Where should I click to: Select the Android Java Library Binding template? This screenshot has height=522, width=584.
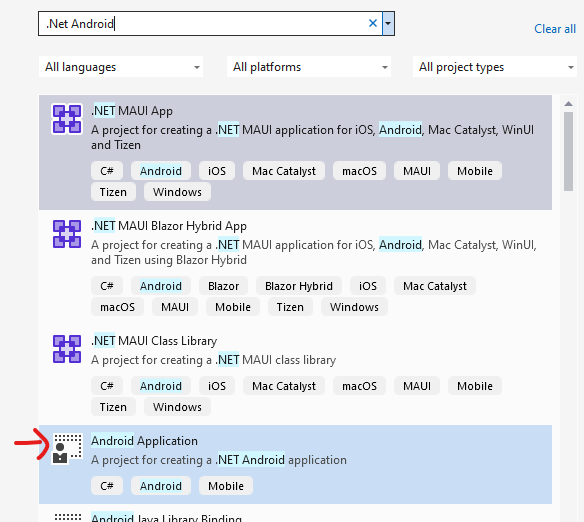[166, 518]
